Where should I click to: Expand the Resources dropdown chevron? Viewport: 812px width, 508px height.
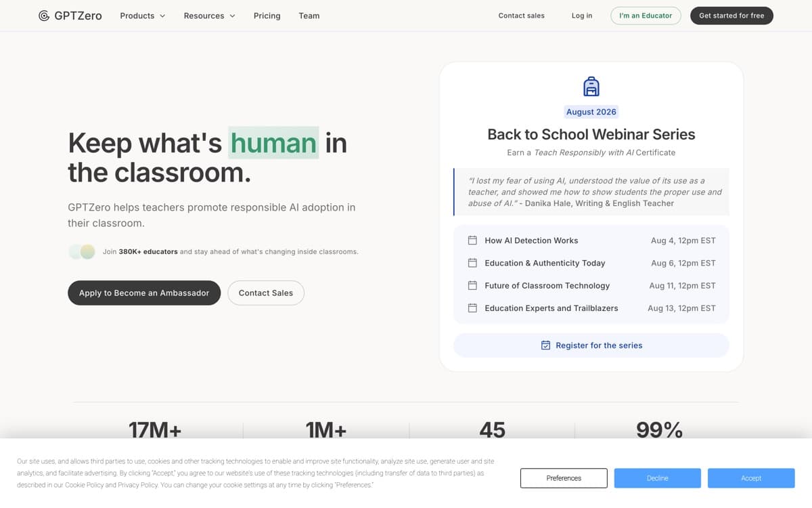[232, 16]
